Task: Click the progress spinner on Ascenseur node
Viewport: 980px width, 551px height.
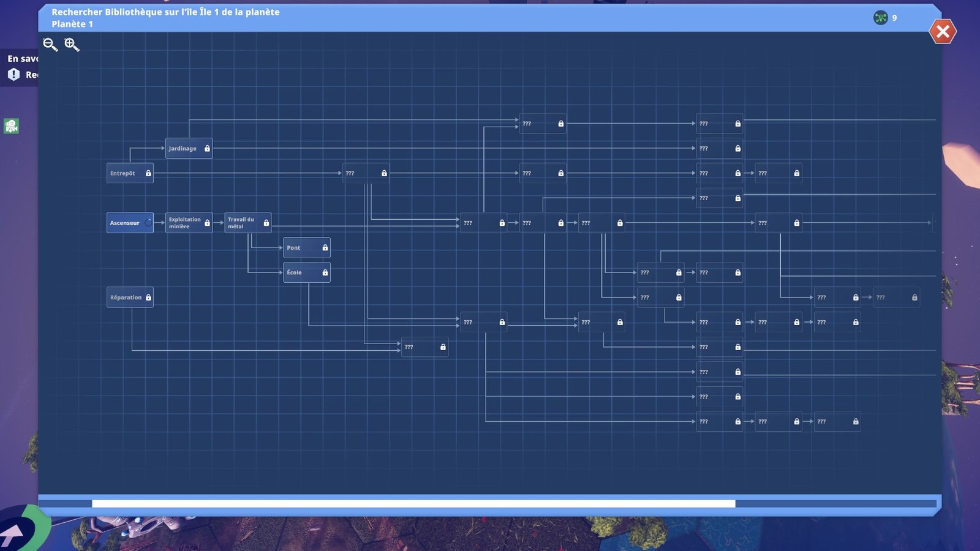Action: point(148,223)
